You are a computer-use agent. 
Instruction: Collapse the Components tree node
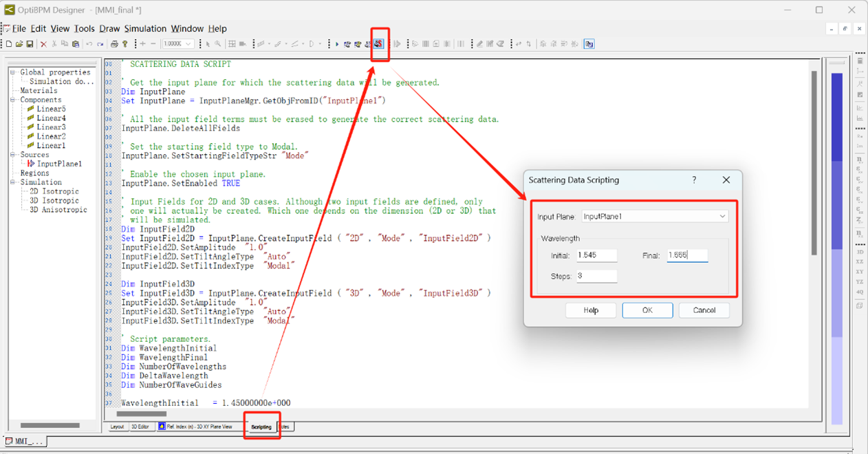(x=13, y=100)
